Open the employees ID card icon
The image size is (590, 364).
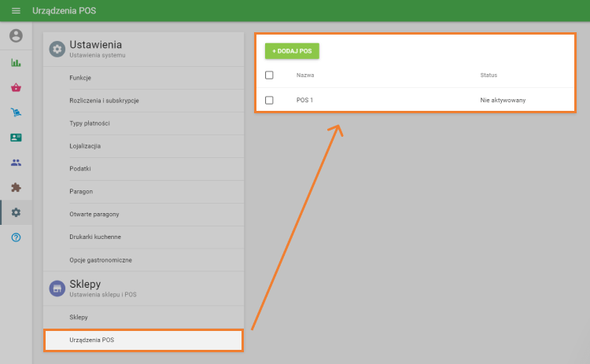tap(16, 138)
